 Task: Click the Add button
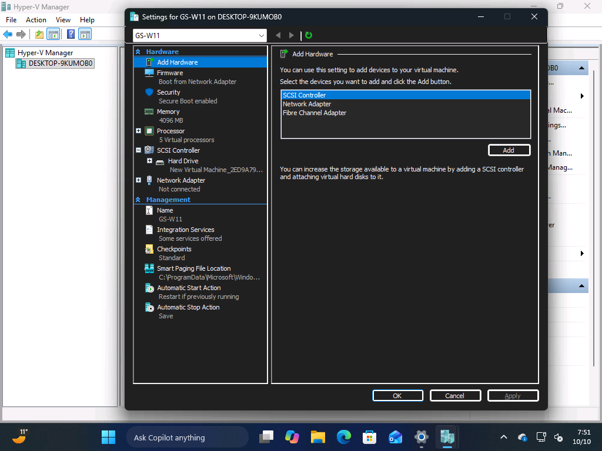[x=509, y=150]
